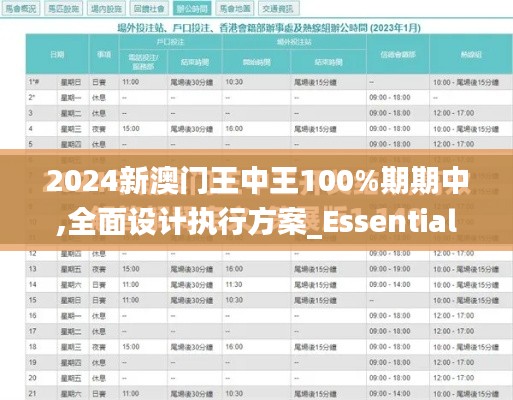
Task: Click the 事項 column header
Action: tap(104, 54)
